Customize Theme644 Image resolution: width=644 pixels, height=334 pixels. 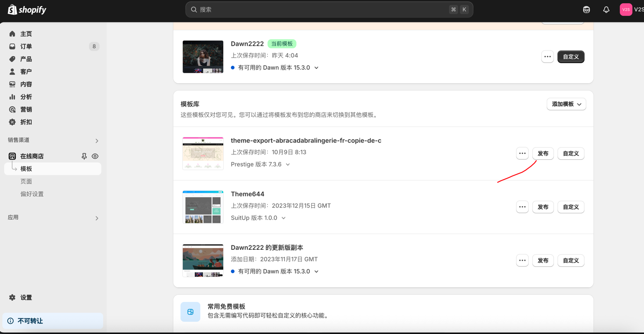click(571, 207)
